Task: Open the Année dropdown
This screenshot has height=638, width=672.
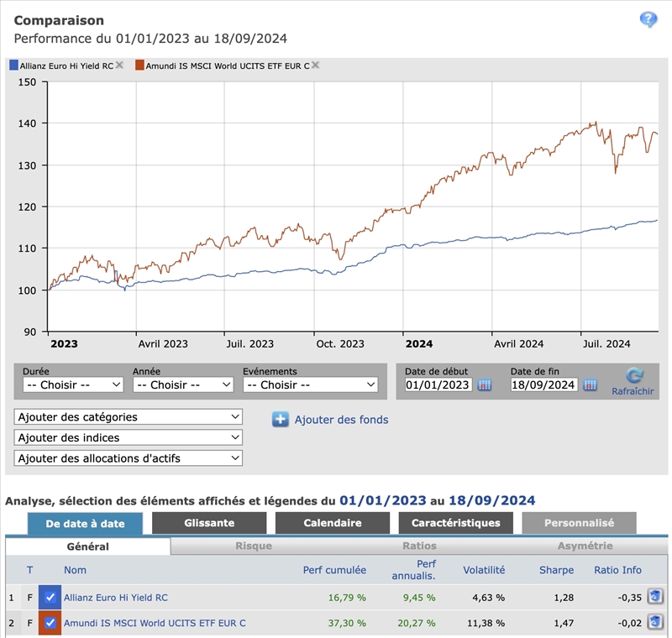Action: click(183, 384)
